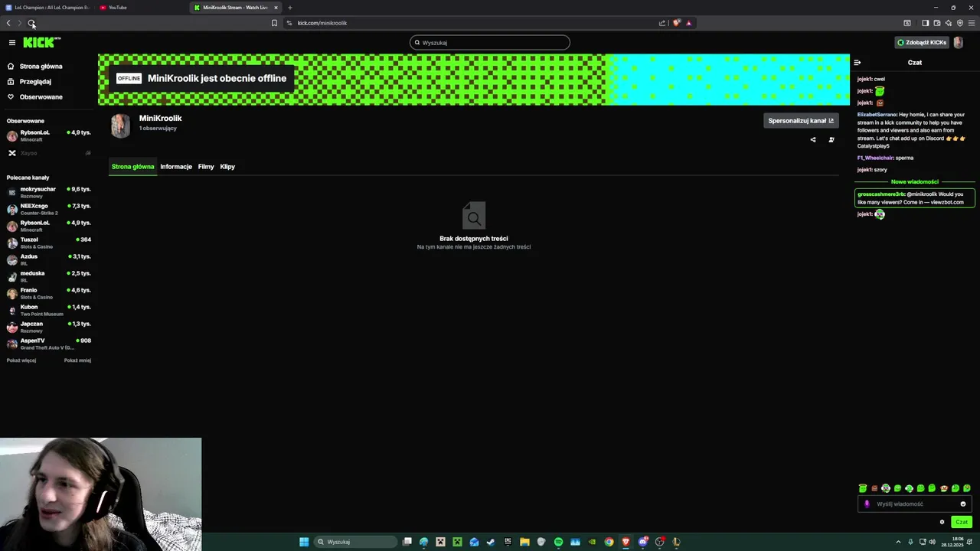Click the Windows Start button
980x551 pixels.
[304, 542]
